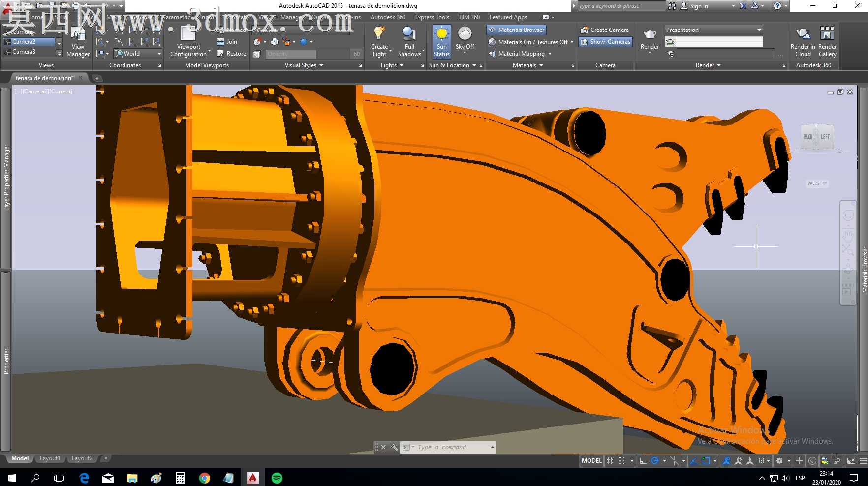The width and height of the screenshot is (868, 486).
Task: Click the Create Camera button
Action: coord(604,30)
